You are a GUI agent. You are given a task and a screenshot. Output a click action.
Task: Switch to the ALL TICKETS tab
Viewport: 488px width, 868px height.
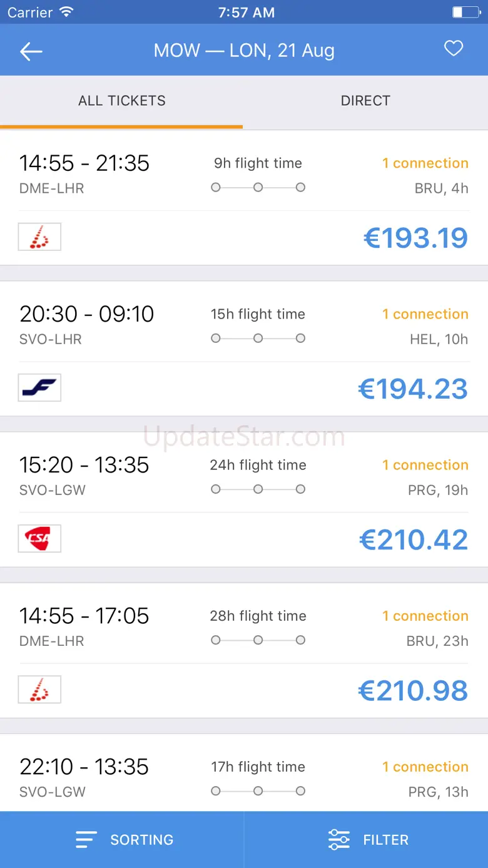(x=122, y=101)
